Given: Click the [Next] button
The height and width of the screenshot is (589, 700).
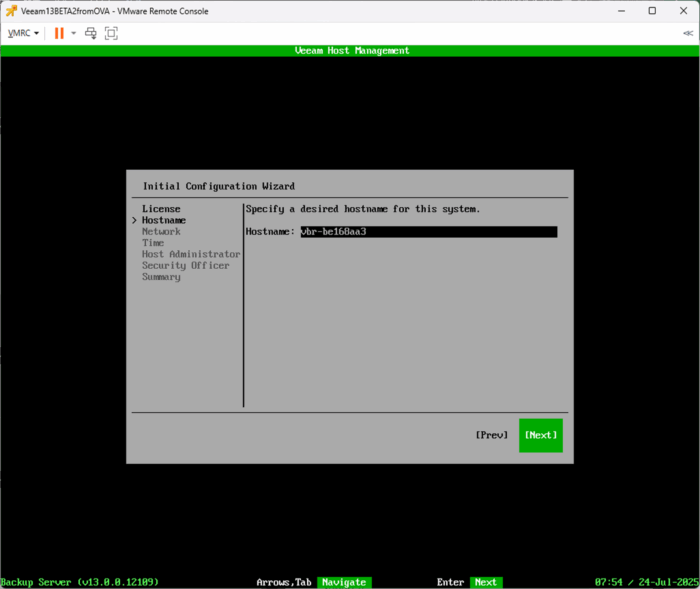Looking at the screenshot, I should 541,435.
